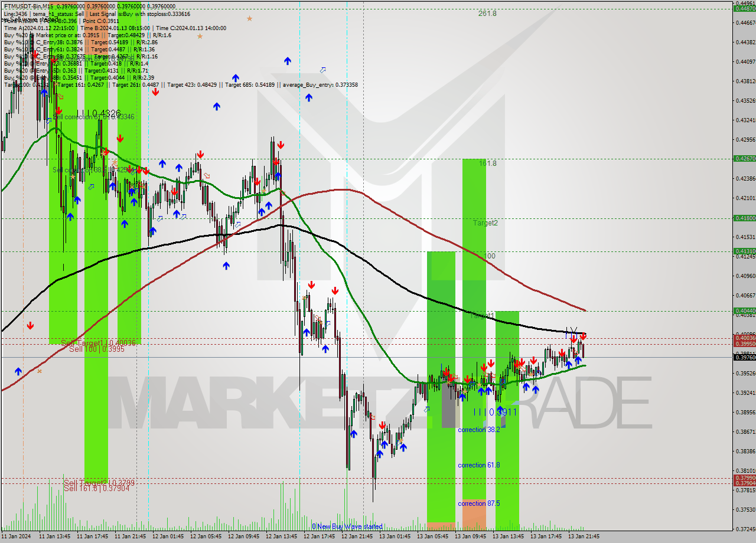This screenshot has width=756, height=543.
Task: Click the 'correction 61.8' label
Action: click(478, 465)
